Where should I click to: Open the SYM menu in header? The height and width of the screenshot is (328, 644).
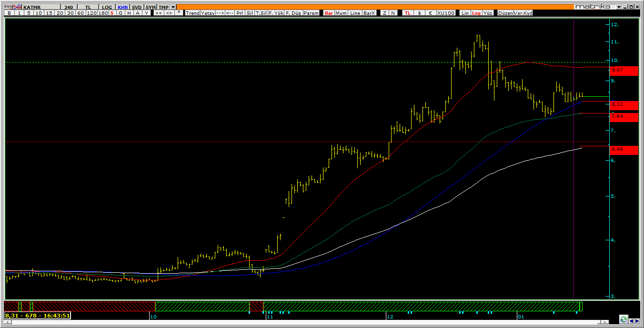150,7
